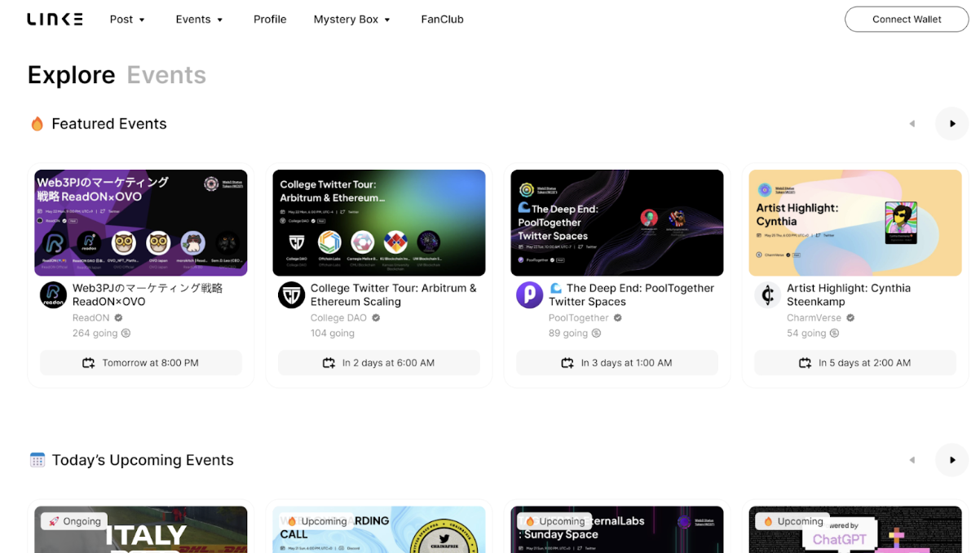Click the PoolTogether organizer name

(x=579, y=318)
